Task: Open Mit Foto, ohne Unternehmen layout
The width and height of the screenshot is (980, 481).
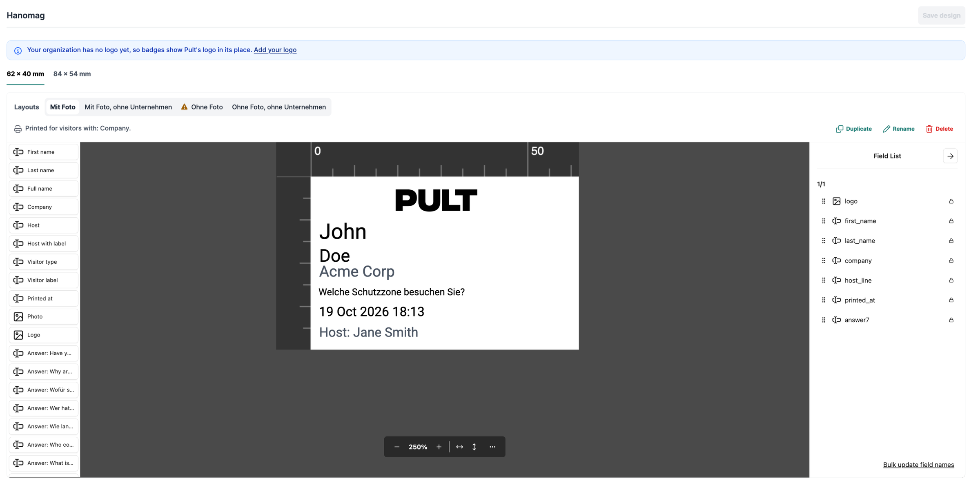Action: pos(128,107)
